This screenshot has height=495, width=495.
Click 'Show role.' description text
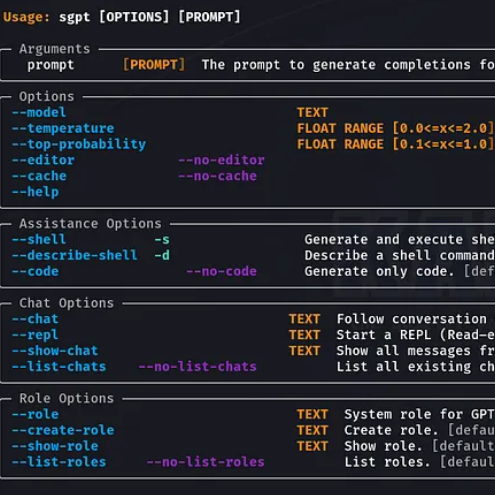click(384, 446)
